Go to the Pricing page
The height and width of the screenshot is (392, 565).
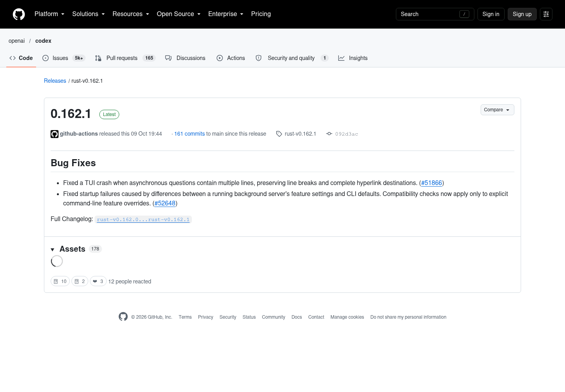(x=261, y=14)
